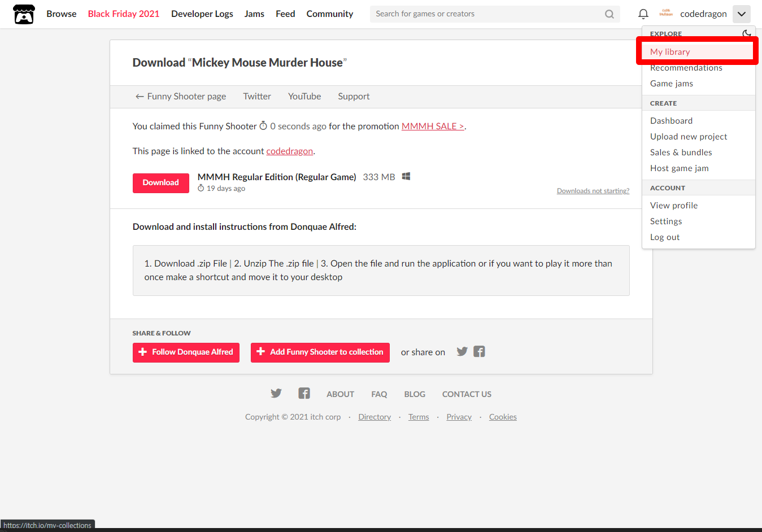Click Windows platform icon beside 333 MB
The height and width of the screenshot is (532, 762).
[406, 177]
